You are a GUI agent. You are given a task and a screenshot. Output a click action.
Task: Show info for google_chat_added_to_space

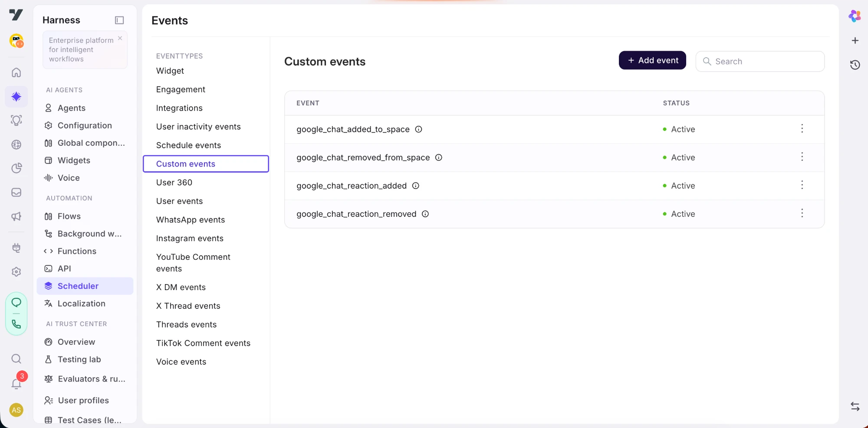pos(418,129)
